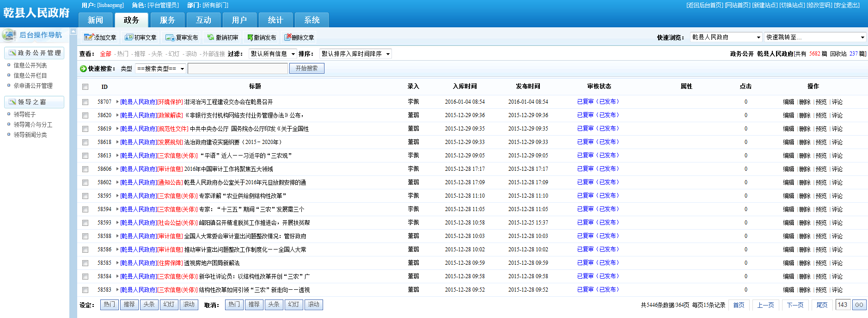
Task: Open 领导简介与分工 in the sidebar
Action: point(33,125)
